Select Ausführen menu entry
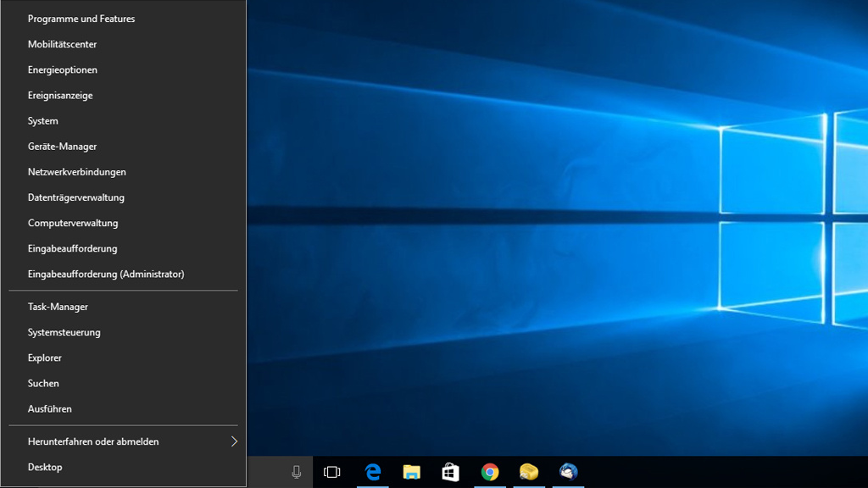This screenshot has height=488, width=868. click(50, 408)
